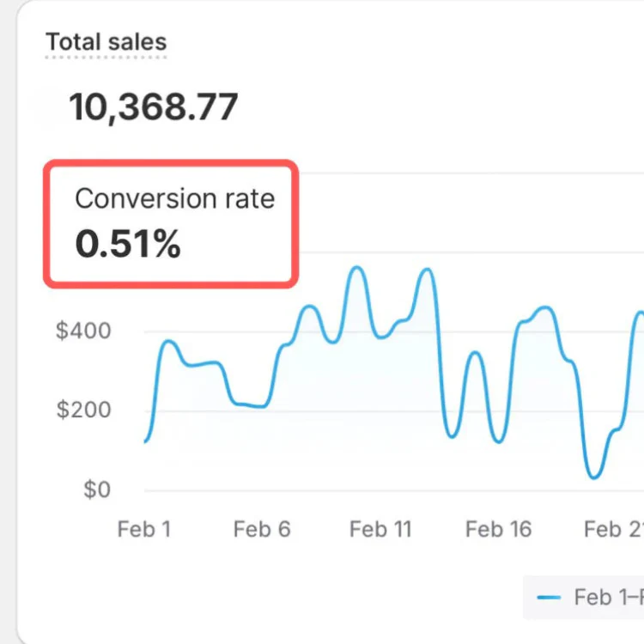Click the sales line's starting point at Feb 1
The width and height of the screenshot is (644, 644).
pyautogui.click(x=145, y=441)
